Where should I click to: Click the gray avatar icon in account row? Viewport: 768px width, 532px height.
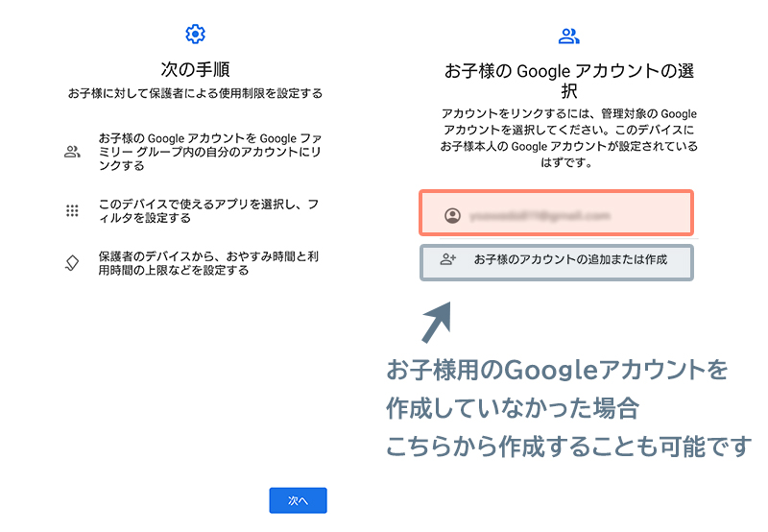(452, 216)
